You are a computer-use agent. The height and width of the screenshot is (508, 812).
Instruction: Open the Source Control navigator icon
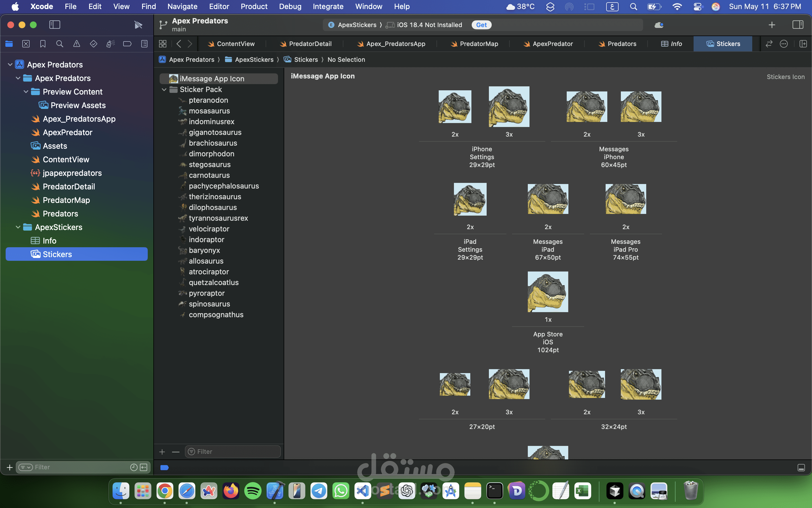pyautogui.click(x=26, y=44)
